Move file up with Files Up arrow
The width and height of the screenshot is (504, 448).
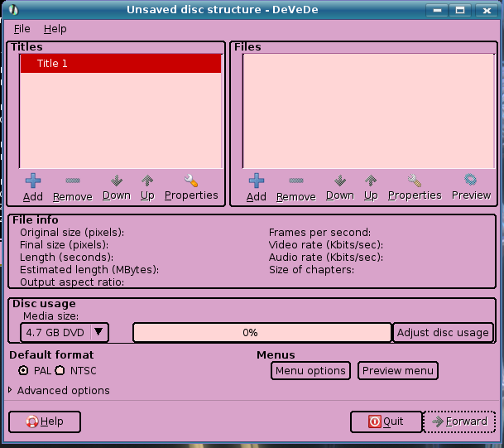[x=371, y=181]
